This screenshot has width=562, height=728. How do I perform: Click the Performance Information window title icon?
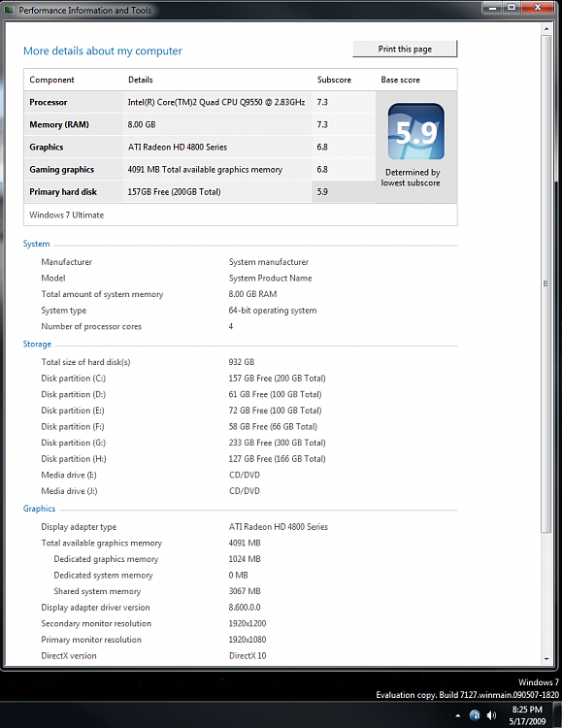(9, 10)
